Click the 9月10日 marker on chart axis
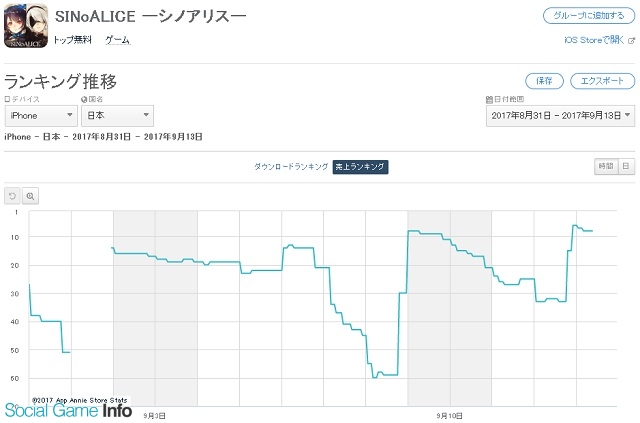The image size is (640, 423). point(449,416)
